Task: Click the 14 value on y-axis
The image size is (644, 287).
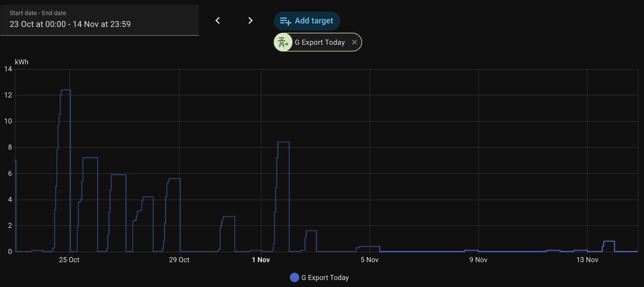Action: tap(8, 69)
